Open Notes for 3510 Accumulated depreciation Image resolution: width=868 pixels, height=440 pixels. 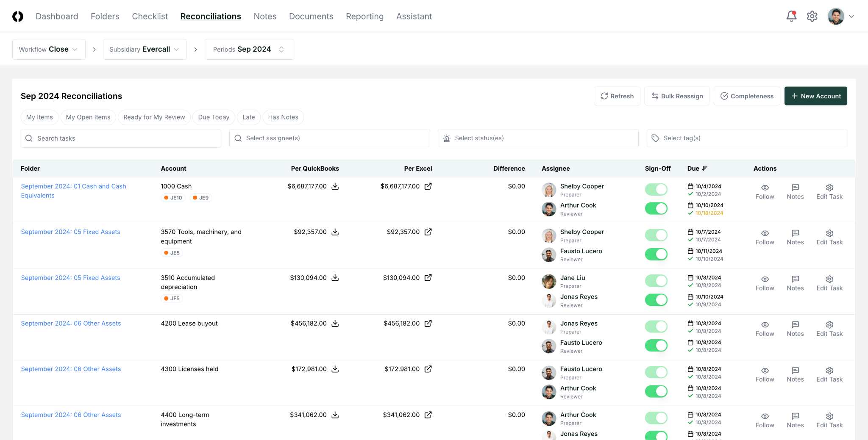[x=795, y=283]
